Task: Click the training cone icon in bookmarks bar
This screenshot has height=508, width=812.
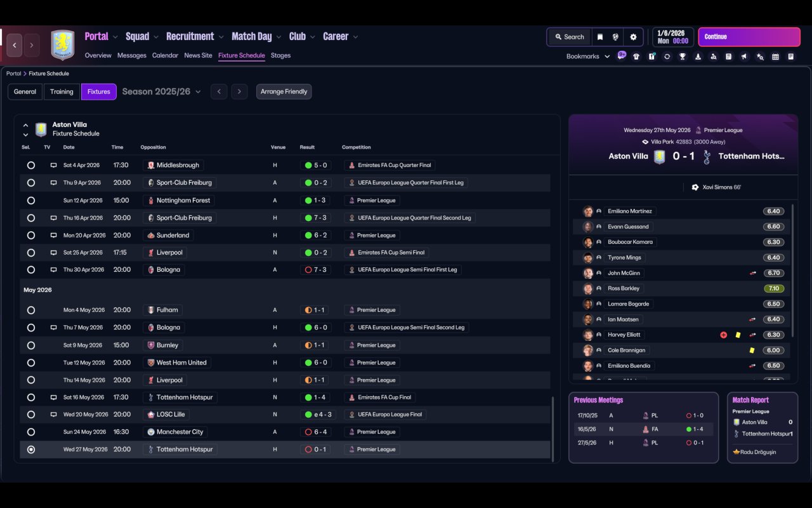Action: 698,57
